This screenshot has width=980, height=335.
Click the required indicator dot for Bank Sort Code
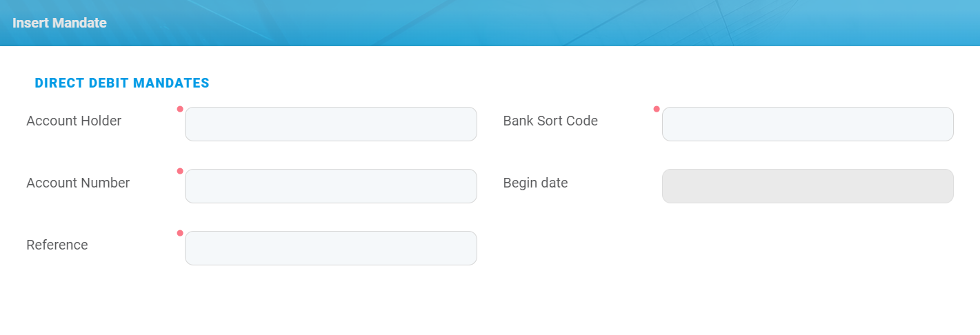pos(657,109)
